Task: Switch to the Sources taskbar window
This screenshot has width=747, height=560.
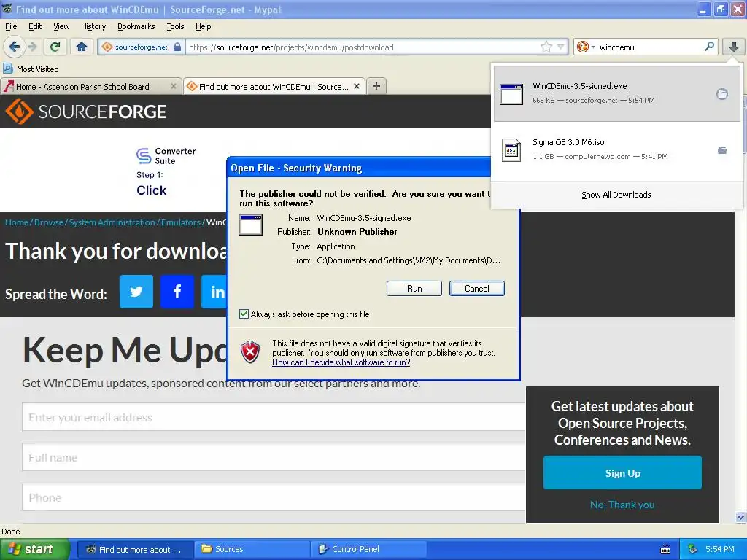Action: [x=252, y=549]
